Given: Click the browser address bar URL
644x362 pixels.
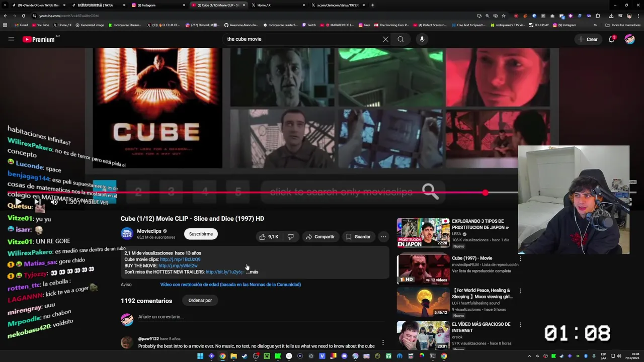Looking at the screenshot, I should point(69,16).
